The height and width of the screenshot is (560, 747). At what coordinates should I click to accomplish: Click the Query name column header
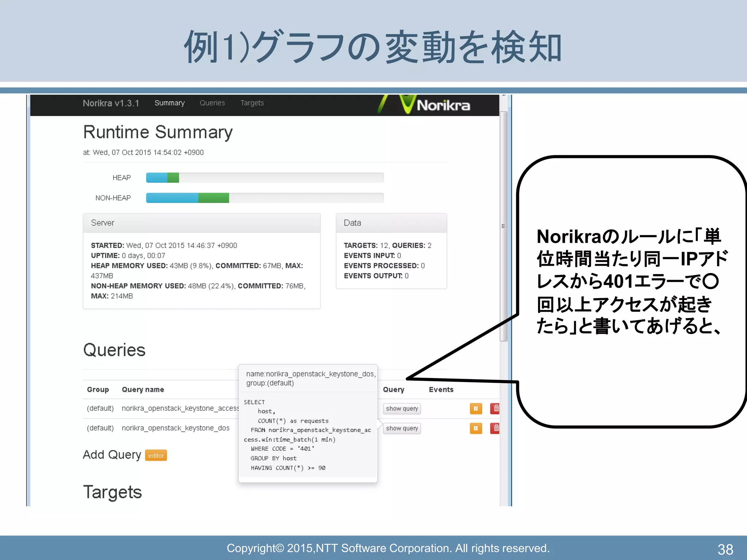click(x=143, y=389)
